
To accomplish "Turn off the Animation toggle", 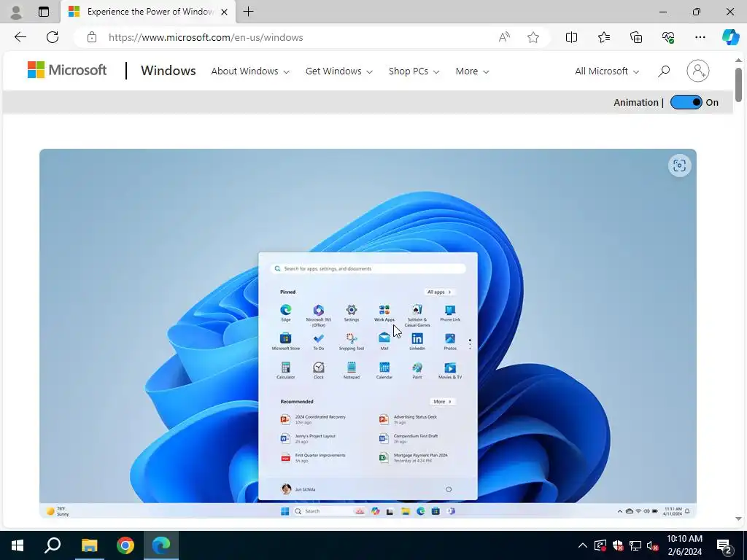I will pos(686,102).
